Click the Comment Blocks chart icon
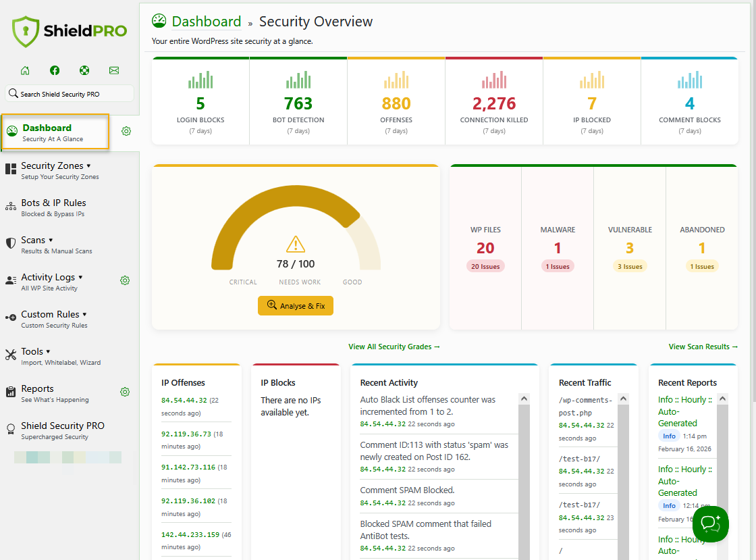The height and width of the screenshot is (560, 756). [690, 80]
